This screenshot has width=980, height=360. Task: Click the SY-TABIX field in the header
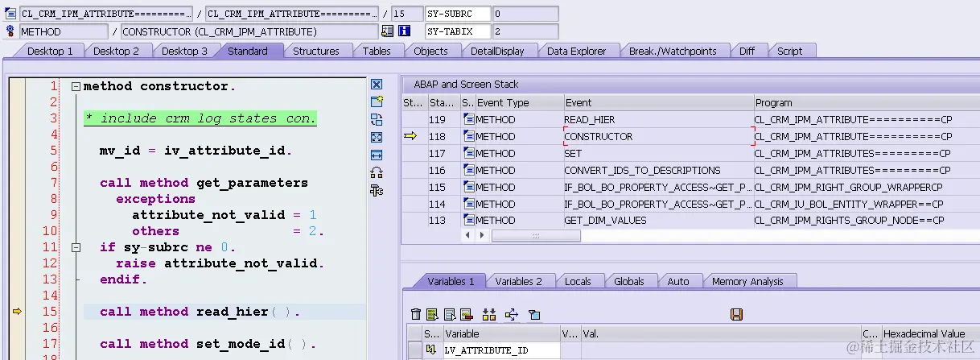[x=457, y=31]
